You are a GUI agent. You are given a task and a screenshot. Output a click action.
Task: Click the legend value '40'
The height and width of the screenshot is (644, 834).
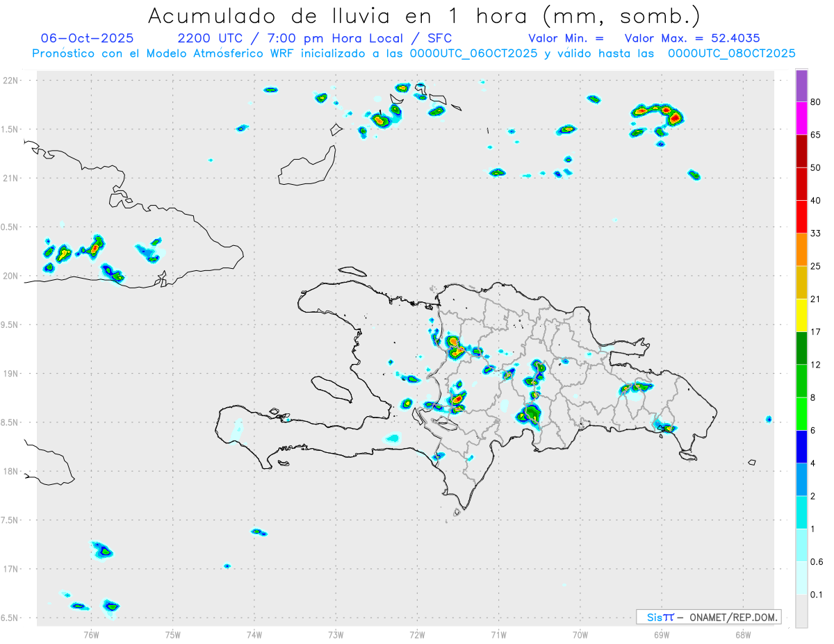click(816, 201)
